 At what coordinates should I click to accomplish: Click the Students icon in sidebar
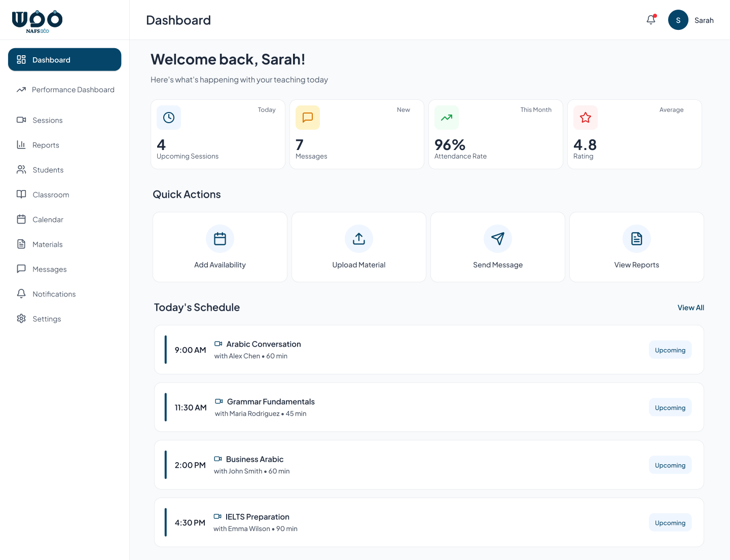click(x=21, y=170)
